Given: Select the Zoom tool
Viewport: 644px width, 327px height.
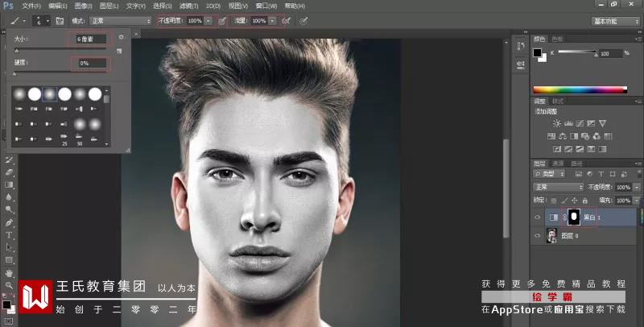Looking at the screenshot, I should [x=9, y=285].
